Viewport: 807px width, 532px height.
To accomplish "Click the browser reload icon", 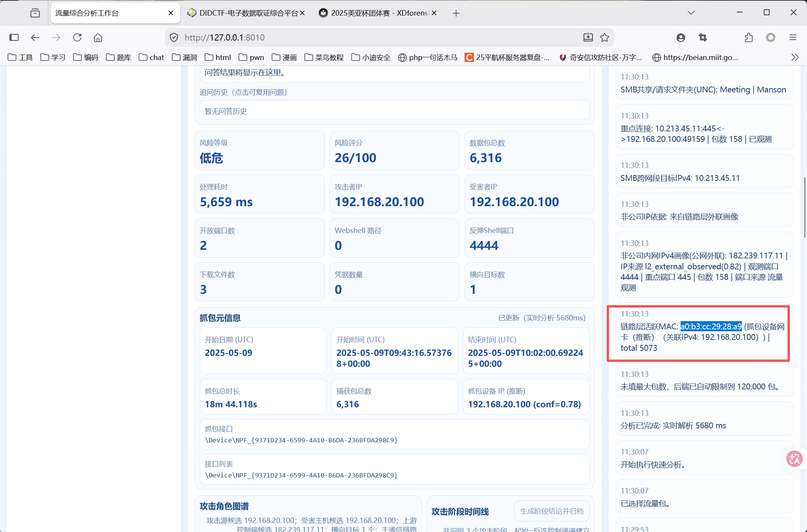I will [77, 37].
